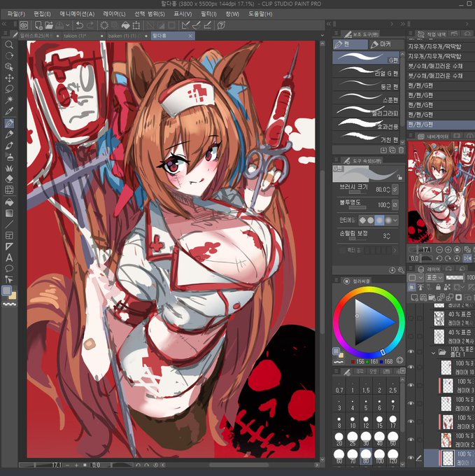Toggle visibility of folder '폴더 1'
The width and height of the screenshot is (475, 476).
coord(411,351)
